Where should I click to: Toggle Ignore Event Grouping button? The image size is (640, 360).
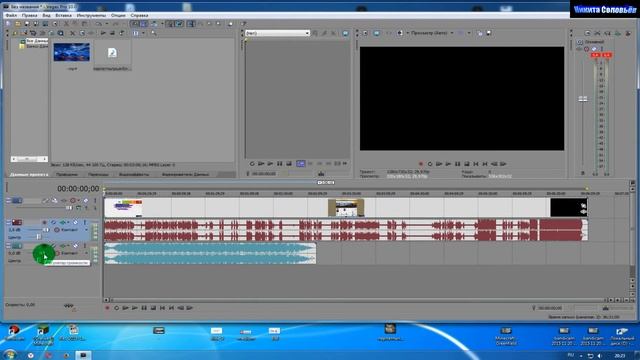pyautogui.click(x=179, y=24)
